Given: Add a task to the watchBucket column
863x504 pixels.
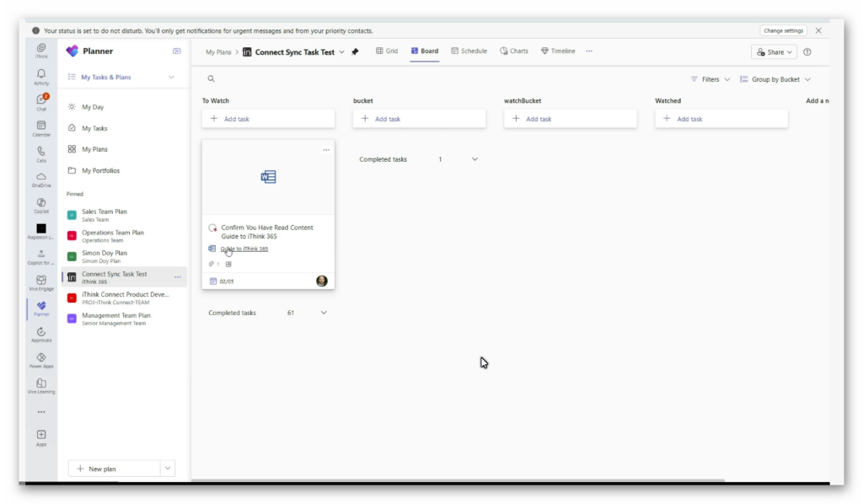Looking at the screenshot, I should [571, 119].
